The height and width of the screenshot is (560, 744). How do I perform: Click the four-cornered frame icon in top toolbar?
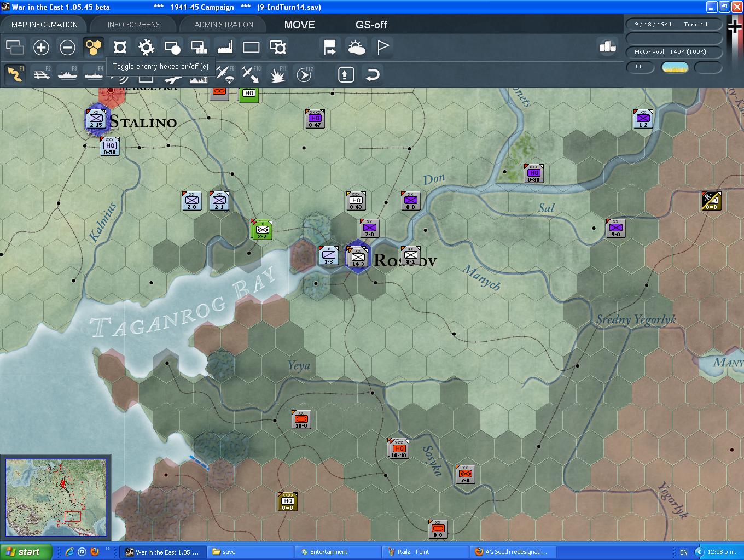pos(120,48)
